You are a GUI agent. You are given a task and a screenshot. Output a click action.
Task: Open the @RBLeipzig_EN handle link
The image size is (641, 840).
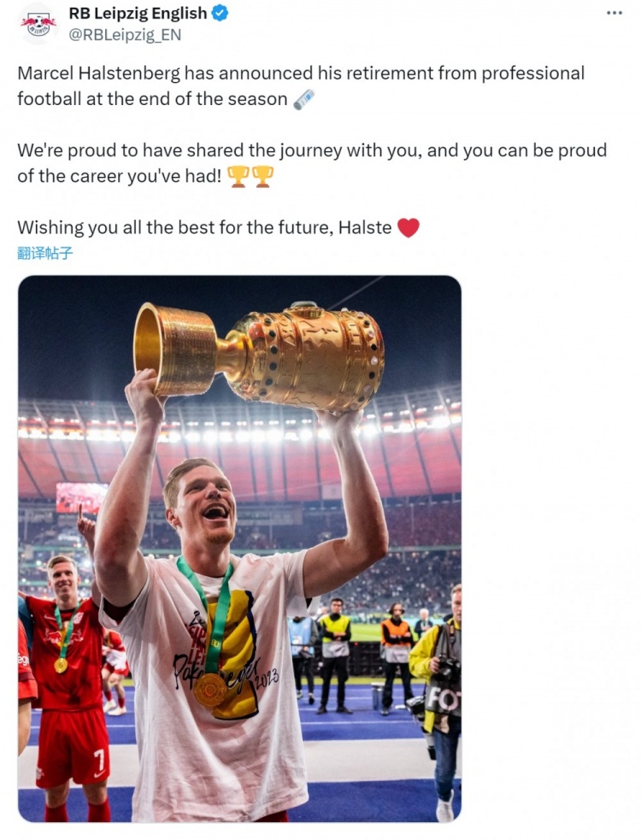(125, 35)
